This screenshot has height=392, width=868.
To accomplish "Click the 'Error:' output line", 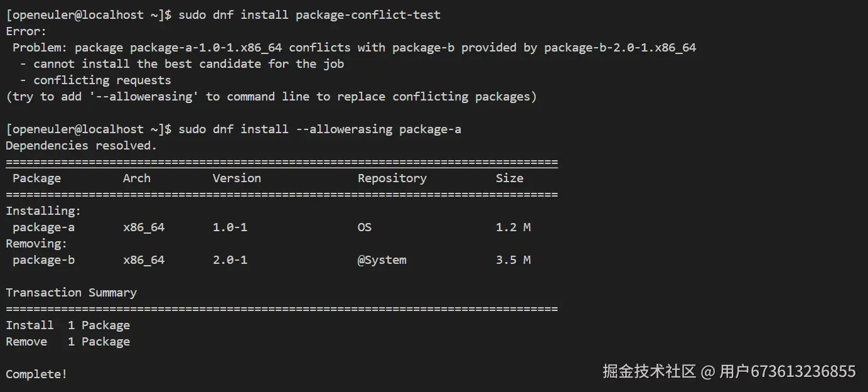I will (x=26, y=31).
